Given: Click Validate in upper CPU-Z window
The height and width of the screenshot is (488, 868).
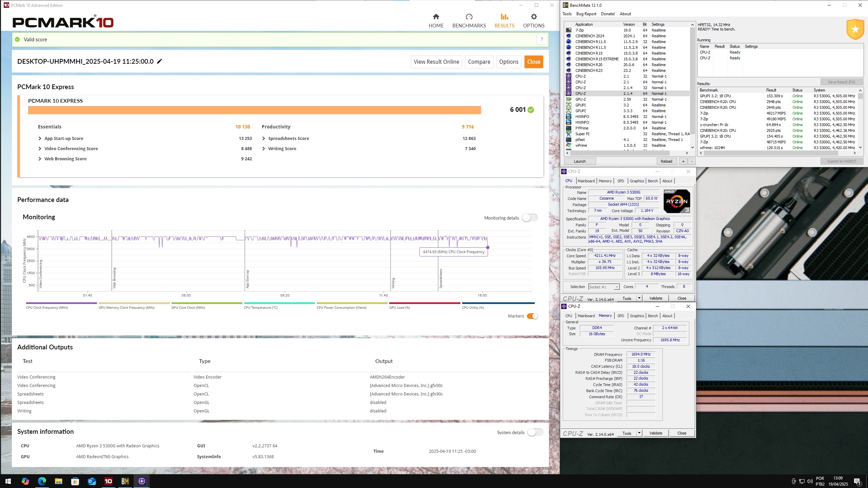Looking at the screenshot, I should (x=655, y=298).
